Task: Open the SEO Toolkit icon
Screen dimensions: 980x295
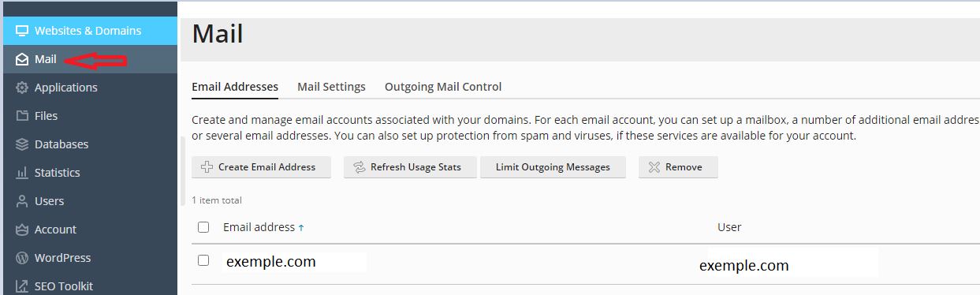Action: tap(22, 286)
